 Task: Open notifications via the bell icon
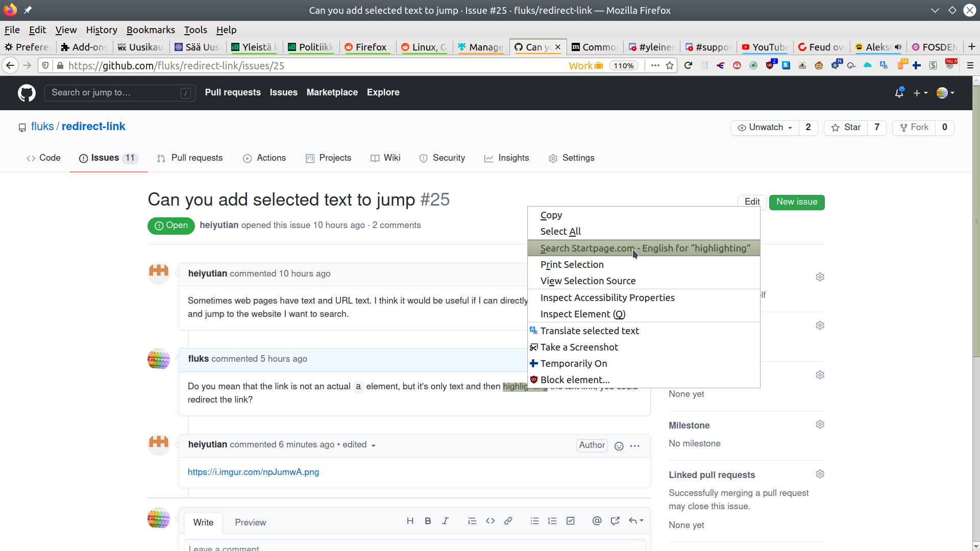pyautogui.click(x=899, y=93)
